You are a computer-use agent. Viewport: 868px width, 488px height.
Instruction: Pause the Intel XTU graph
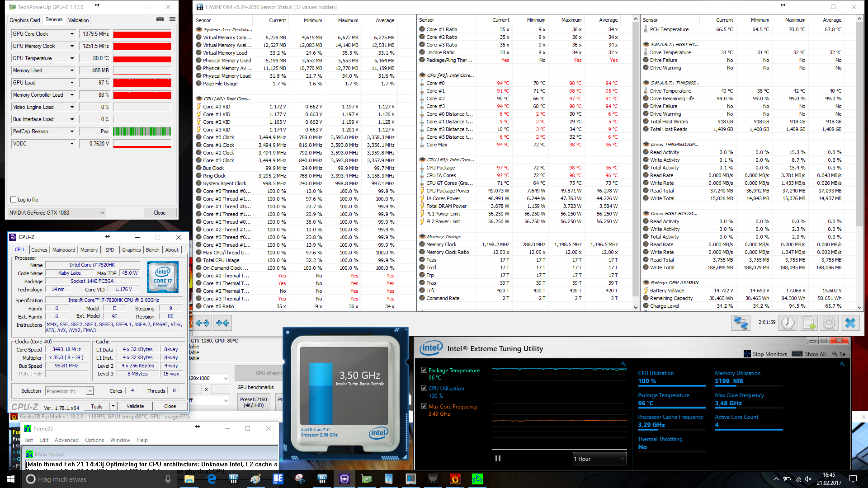click(x=498, y=458)
